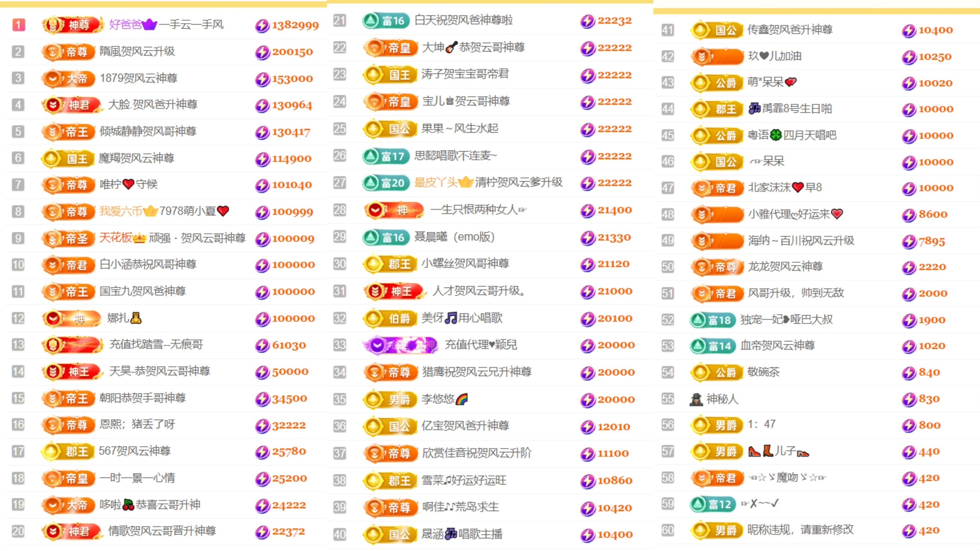Click score value 200150
This screenshot has height=551, width=980.
(x=293, y=52)
